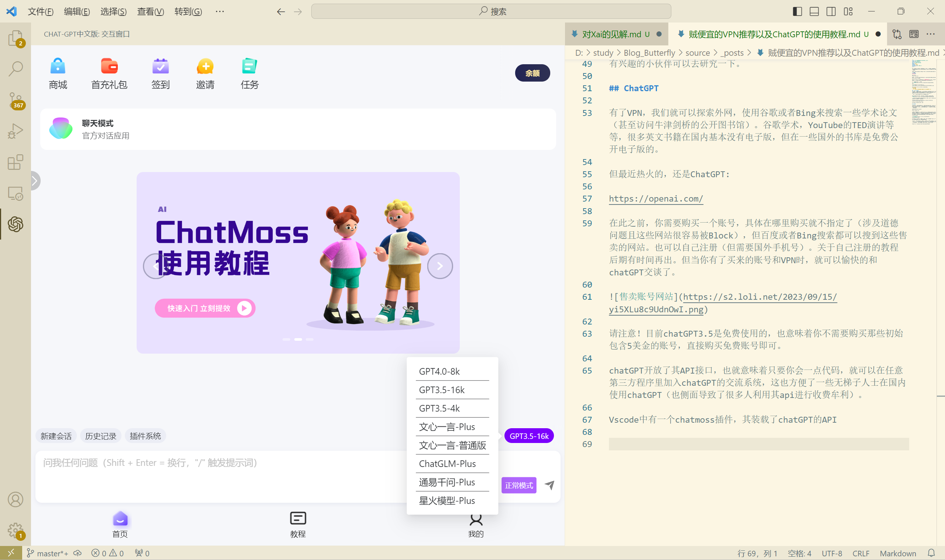The width and height of the screenshot is (945, 560).
Task: Open the 任务 tasks icon
Action: 250,74
